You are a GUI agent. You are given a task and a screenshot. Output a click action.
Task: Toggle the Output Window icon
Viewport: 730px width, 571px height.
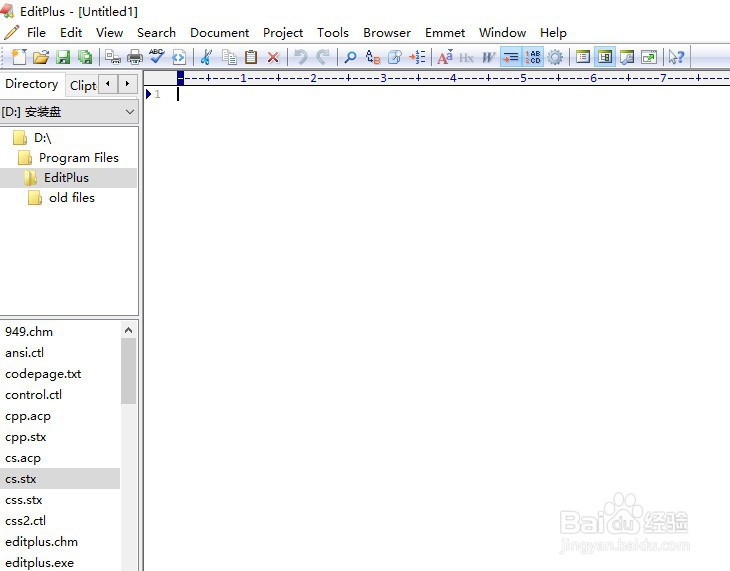click(x=627, y=57)
